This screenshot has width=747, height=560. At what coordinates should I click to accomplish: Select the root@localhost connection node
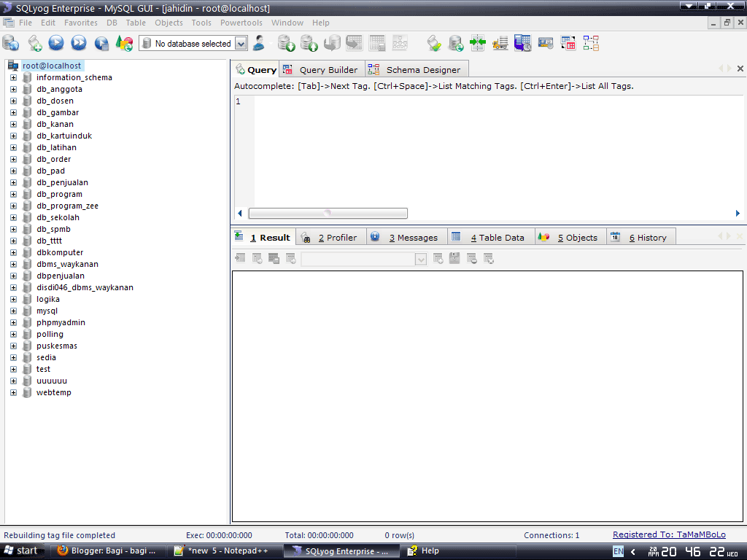52,66
